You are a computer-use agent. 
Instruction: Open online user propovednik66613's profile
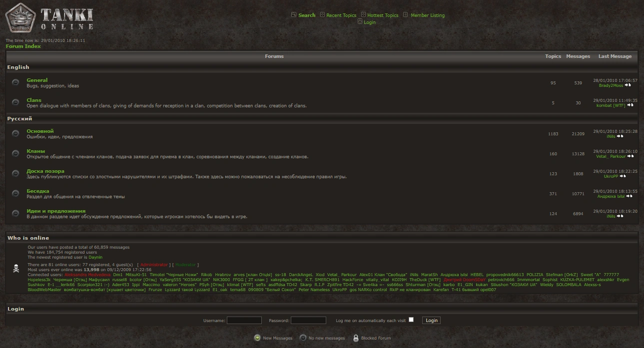coord(505,275)
